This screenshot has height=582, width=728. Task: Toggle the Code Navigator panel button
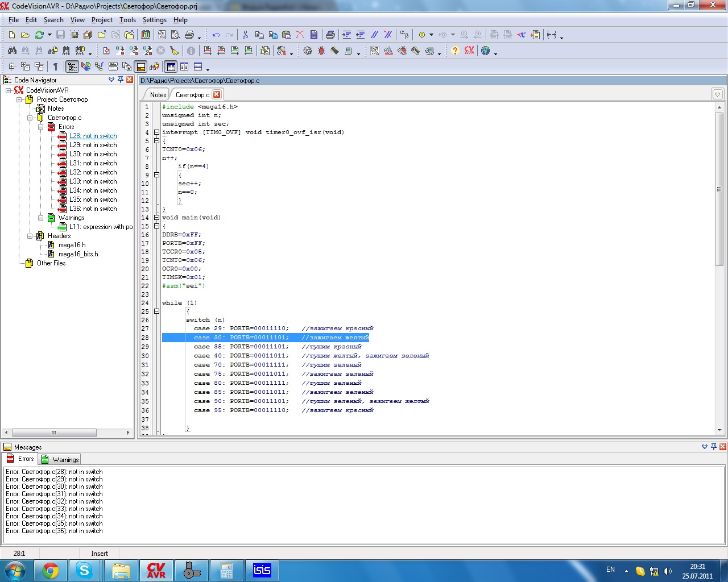tap(72, 67)
